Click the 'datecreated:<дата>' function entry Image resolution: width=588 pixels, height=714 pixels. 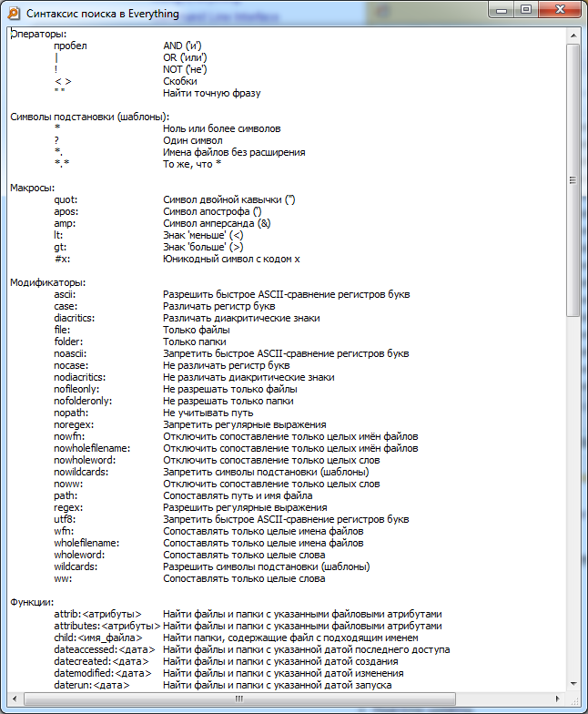tap(102, 661)
